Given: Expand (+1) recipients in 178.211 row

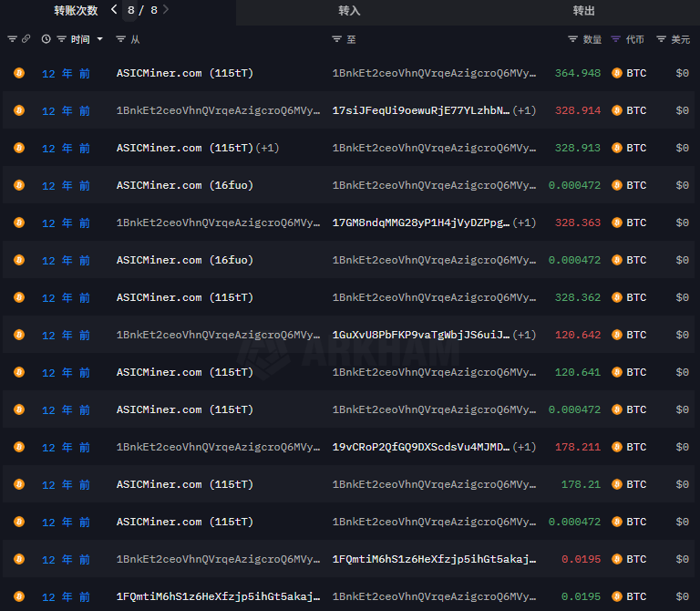Looking at the screenshot, I should pyautogui.click(x=525, y=447).
